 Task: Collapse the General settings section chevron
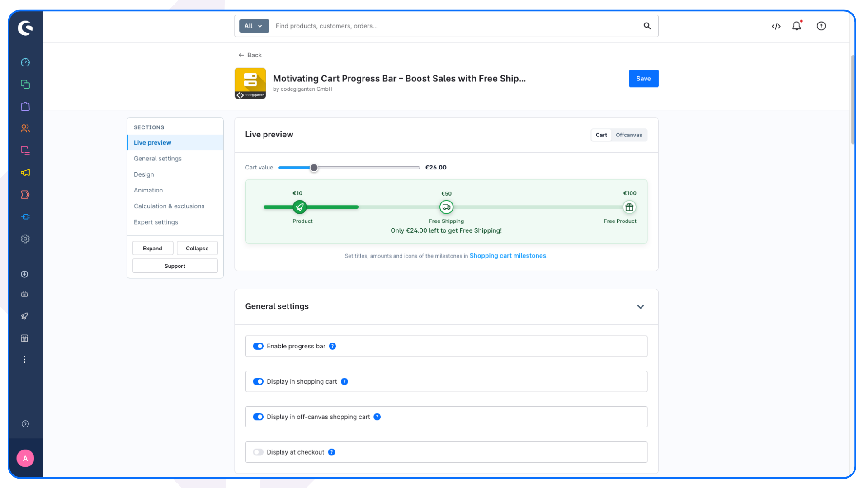pyautogui.click(x=641, y=307)
